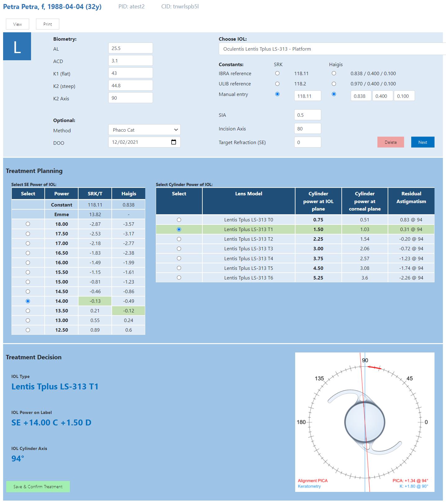Click the ACD input field
The height and width of the screenshot is (504, 446).
pos(131,61)
